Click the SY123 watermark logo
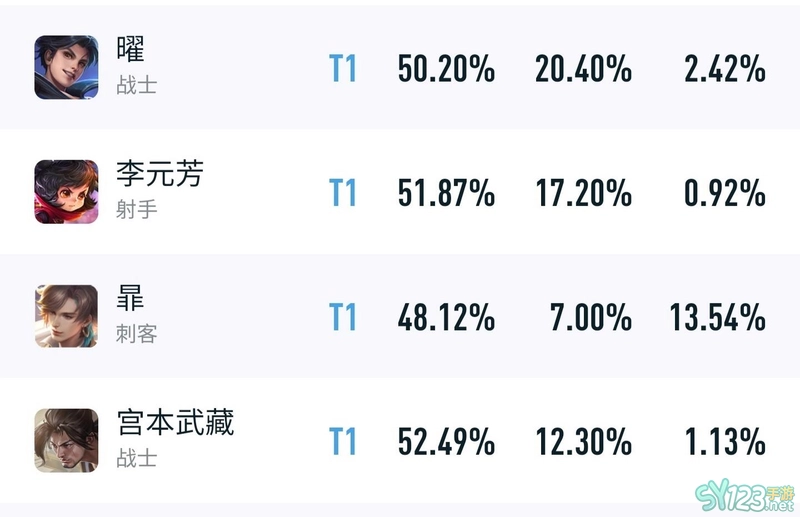The width and height of the screenshot is (800, 517). (745, 498)
